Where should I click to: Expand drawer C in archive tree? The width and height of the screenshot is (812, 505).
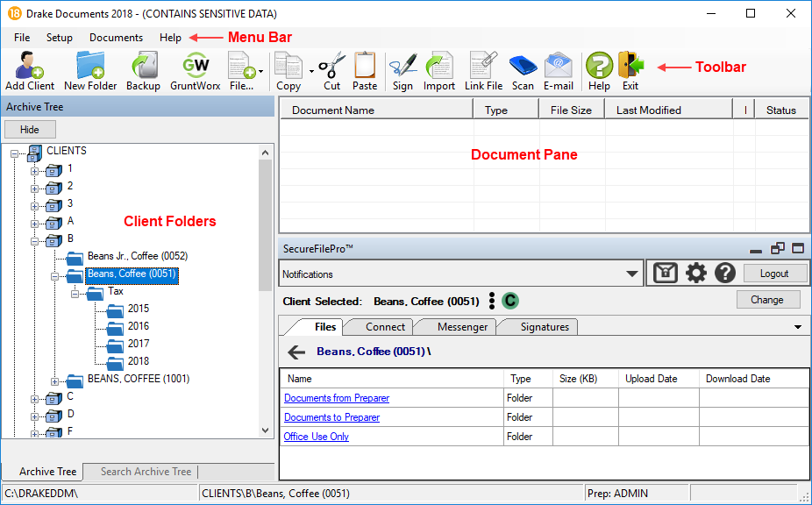pyautogui.click(x=34, y=399)
